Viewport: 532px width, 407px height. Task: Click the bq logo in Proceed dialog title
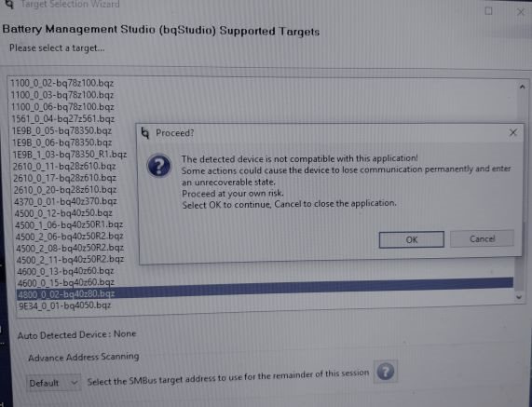tap(145, 132)
